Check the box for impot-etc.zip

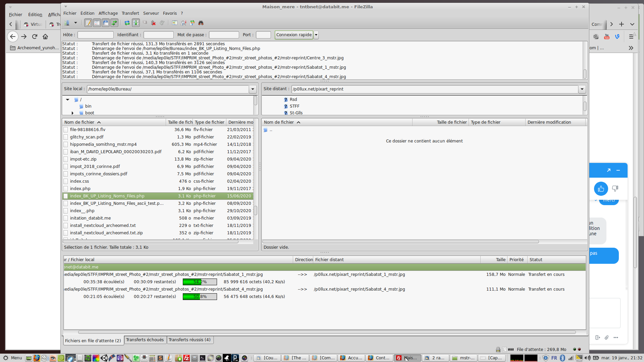click(66, 159)
